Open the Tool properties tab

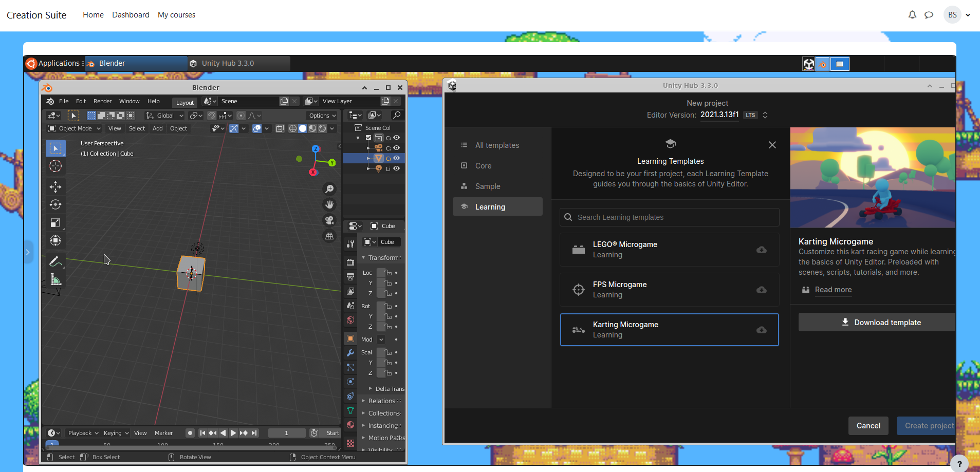point(350,244)
